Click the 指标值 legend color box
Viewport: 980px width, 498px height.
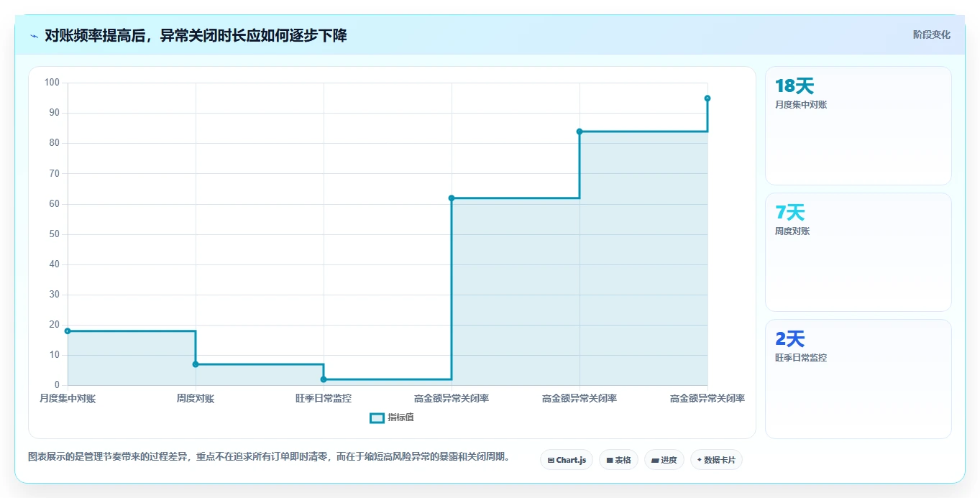coord(377,418)
